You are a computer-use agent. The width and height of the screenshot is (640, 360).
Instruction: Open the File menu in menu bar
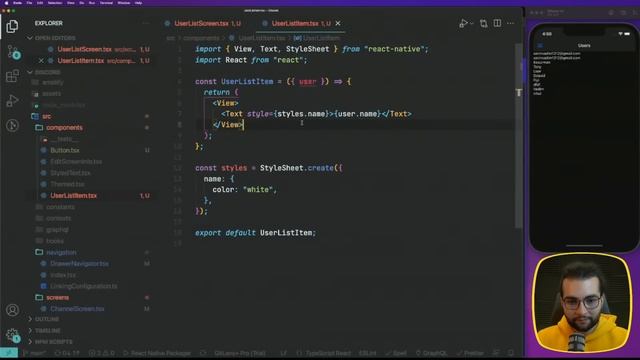tap(29, 3)
